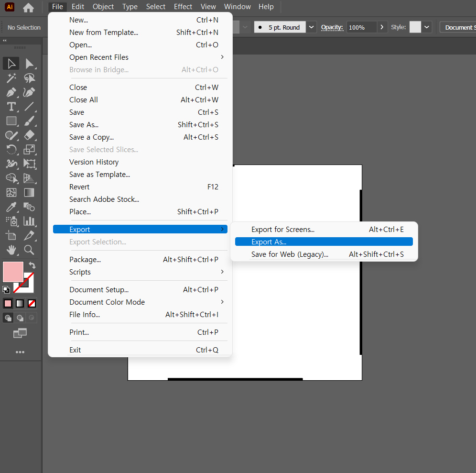Screen dimensions: 476x473
Task: Click the pink Fill color swatch
Action: click(x=13, y=272)
